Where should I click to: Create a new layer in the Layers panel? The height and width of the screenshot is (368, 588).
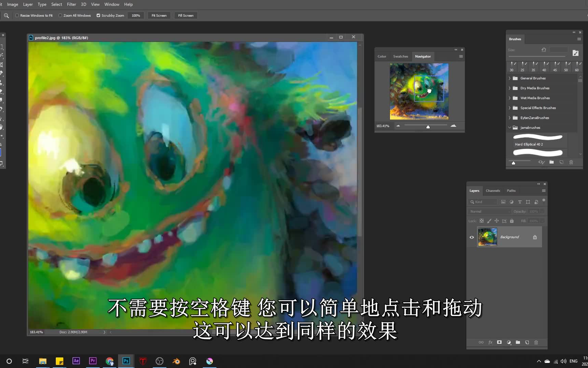coord(527,342)
